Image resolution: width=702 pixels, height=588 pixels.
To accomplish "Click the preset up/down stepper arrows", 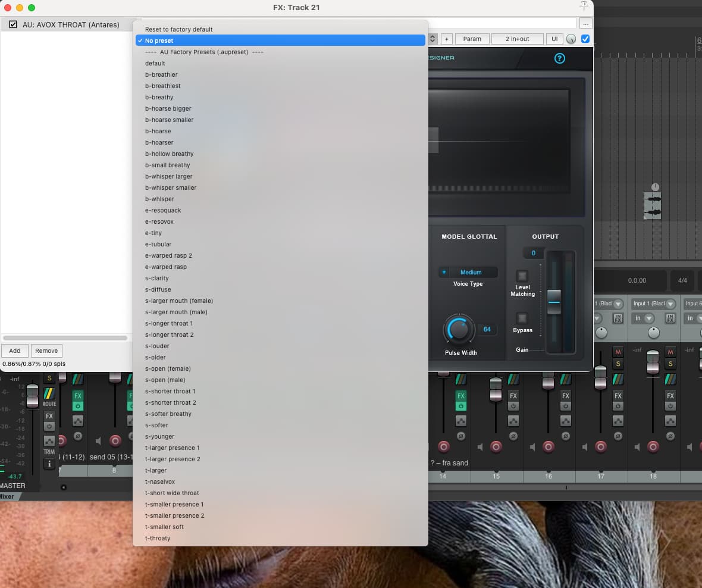I will pyautogui.click(x=433, y=39).
